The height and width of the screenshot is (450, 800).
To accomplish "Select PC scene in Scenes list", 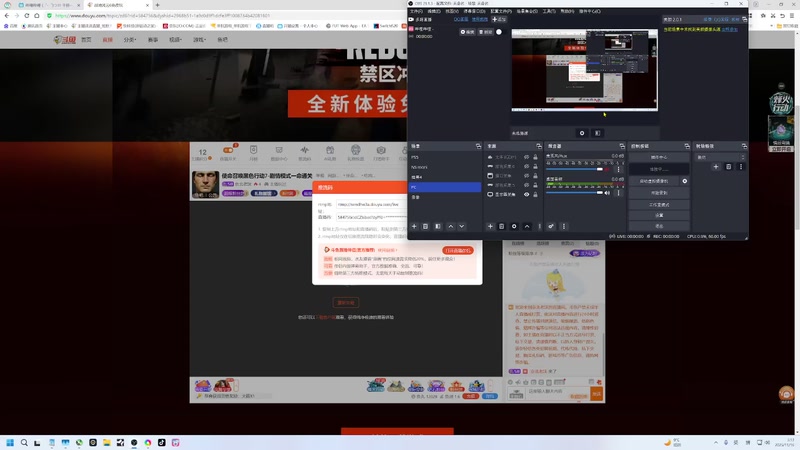I will 445,187.
